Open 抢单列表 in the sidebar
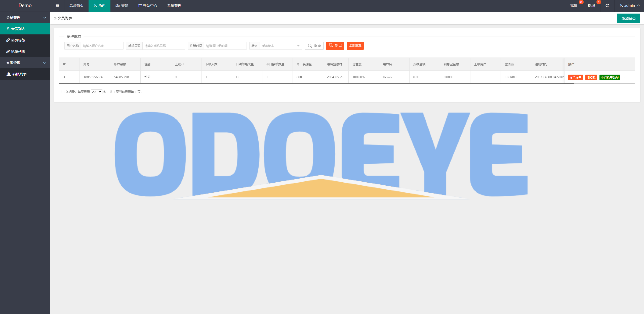 click(x=25, y=51)
